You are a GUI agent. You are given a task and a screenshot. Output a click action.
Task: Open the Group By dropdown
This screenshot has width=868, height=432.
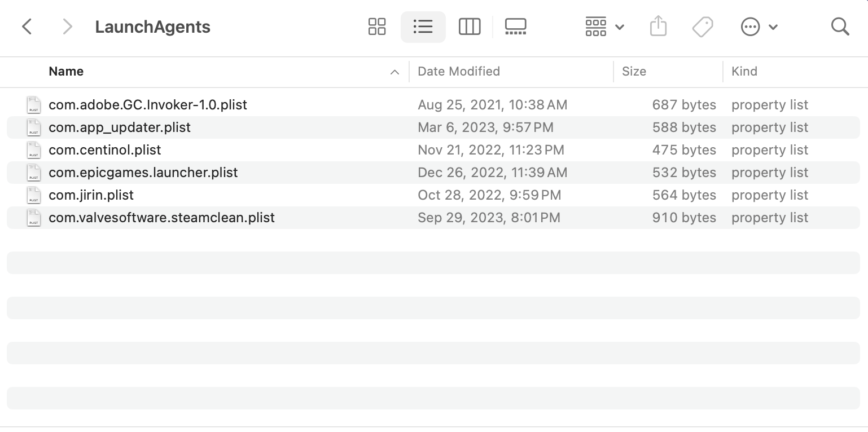604,27
